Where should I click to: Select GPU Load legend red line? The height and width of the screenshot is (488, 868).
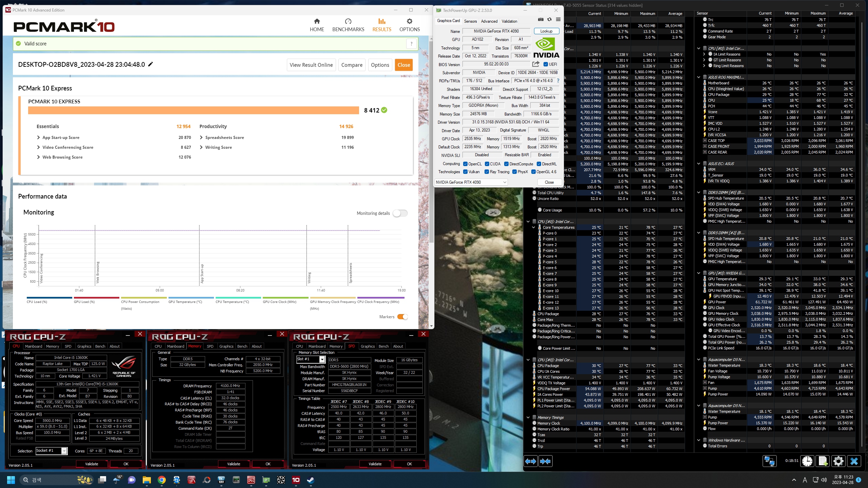pyautogui.click(x=97, y=298)
